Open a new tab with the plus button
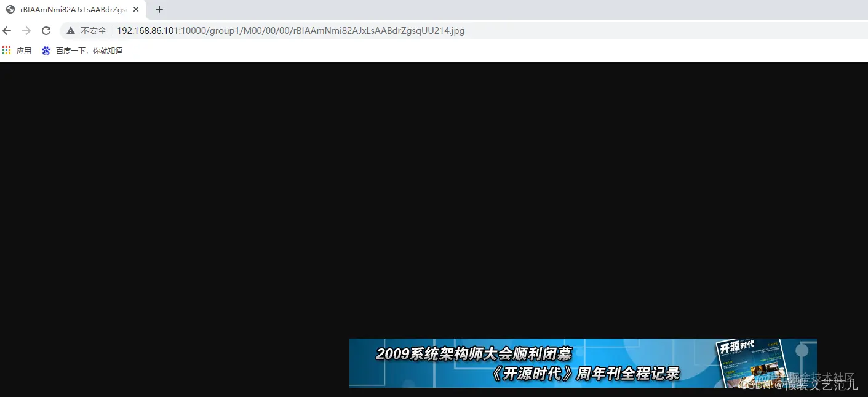 tap(159, 9)
